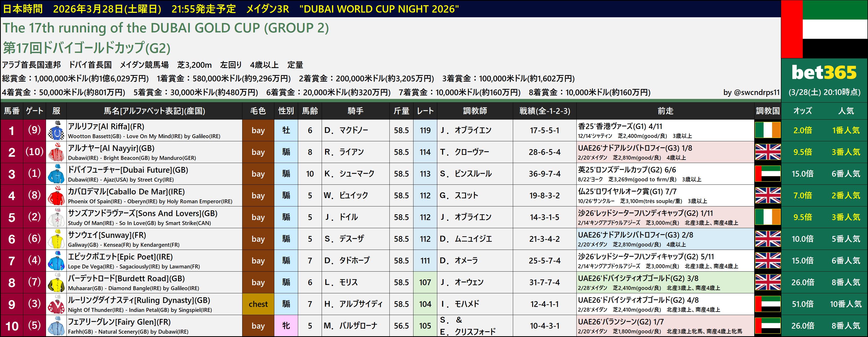Click the chest coat color cell
Viewport: 868px width, 337px height.
click(x=258, y=304)
